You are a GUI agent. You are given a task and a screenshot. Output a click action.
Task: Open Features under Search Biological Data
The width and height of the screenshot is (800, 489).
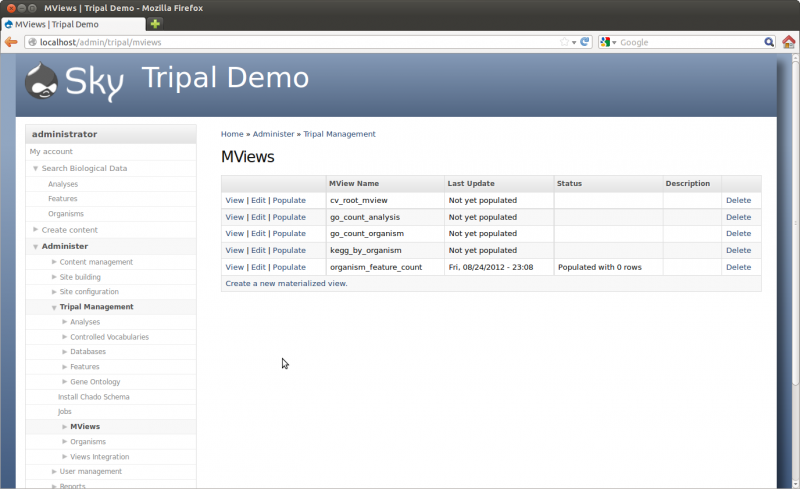(63, 199)
